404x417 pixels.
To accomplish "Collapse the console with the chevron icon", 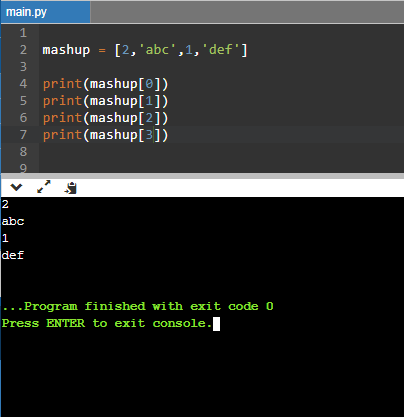I will [16, 187].
